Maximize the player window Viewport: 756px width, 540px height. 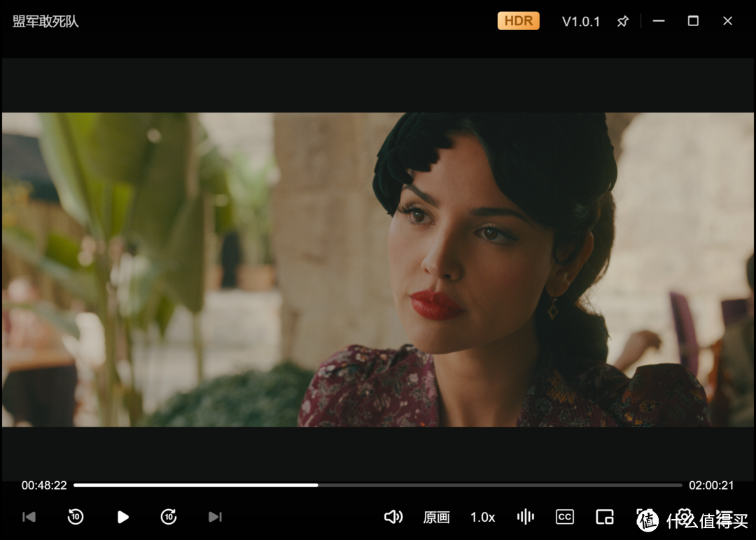(693, 21)
